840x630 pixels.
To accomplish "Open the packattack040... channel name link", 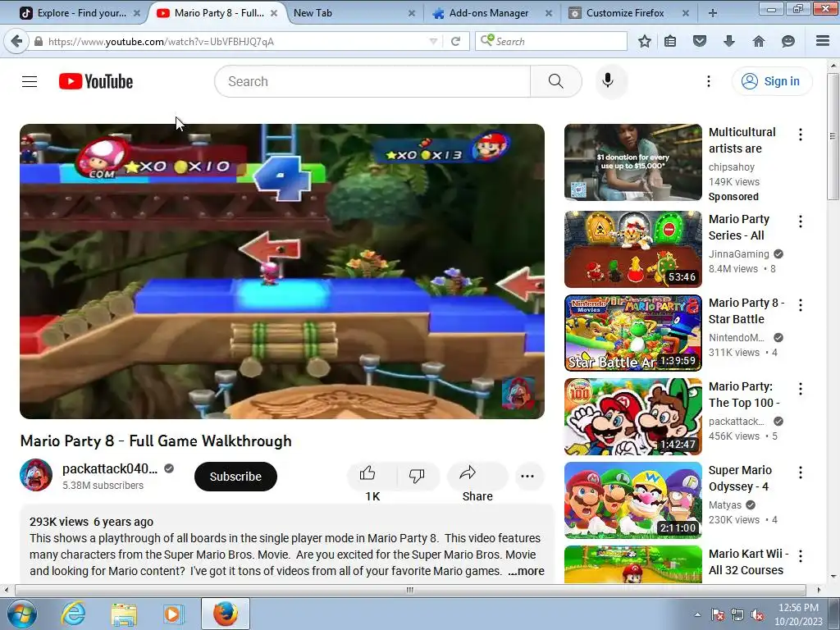I will 110,468.
